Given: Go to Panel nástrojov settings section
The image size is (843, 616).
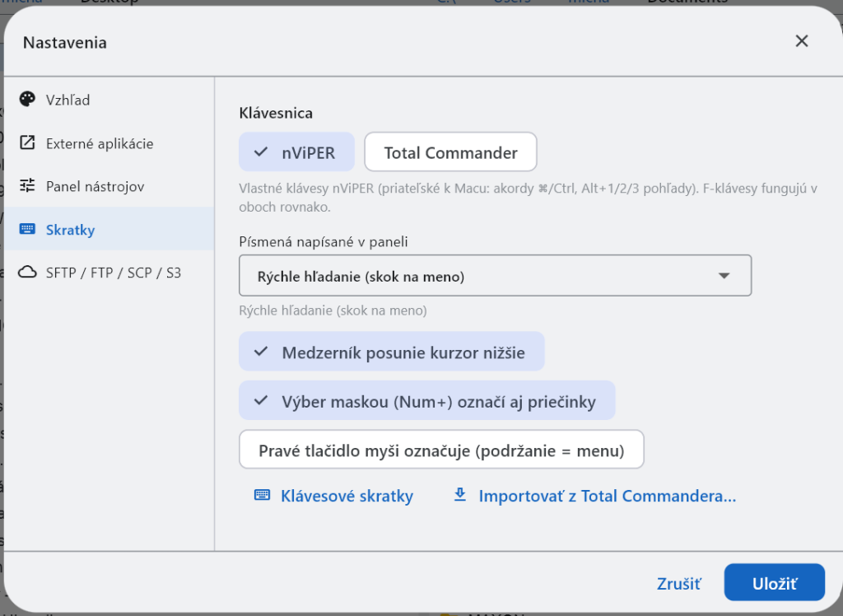Looking at the screenshot, I should pos(109,185).
